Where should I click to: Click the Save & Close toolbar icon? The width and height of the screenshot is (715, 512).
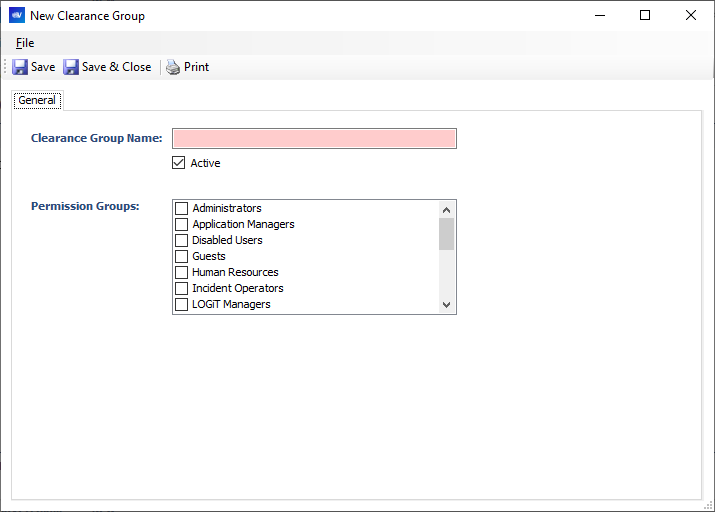click(x=71, y=67)
